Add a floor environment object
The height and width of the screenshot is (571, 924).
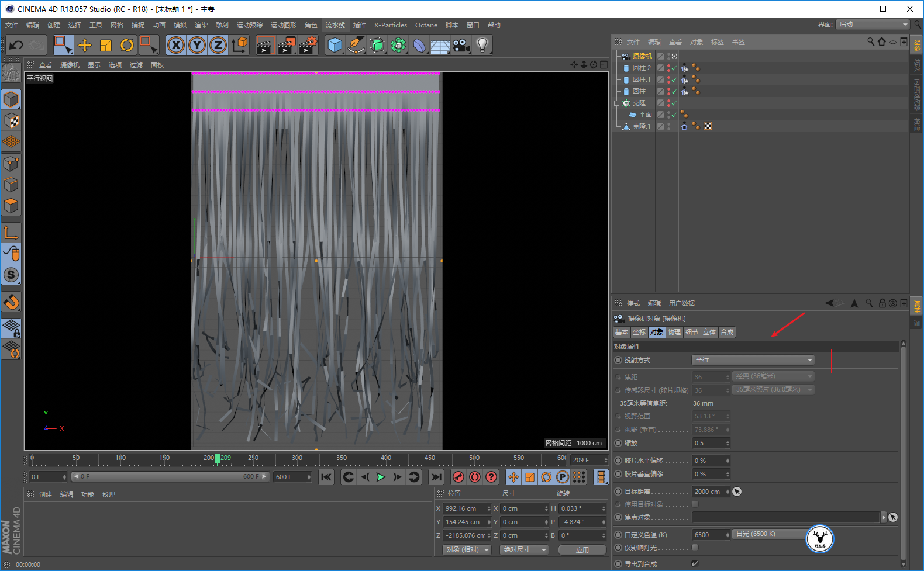point(440,45)
